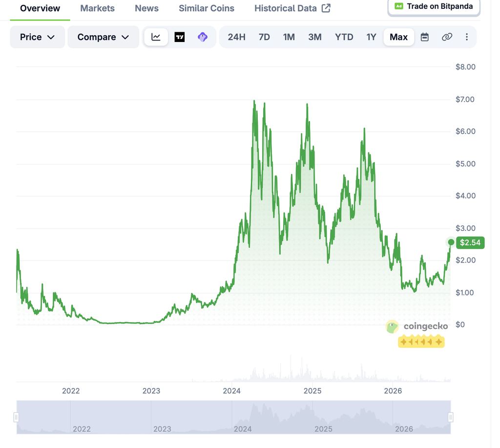Open the calendar date range picker
Image resolution: width=500 pixels, height=448 pixels.
(424, 37)
